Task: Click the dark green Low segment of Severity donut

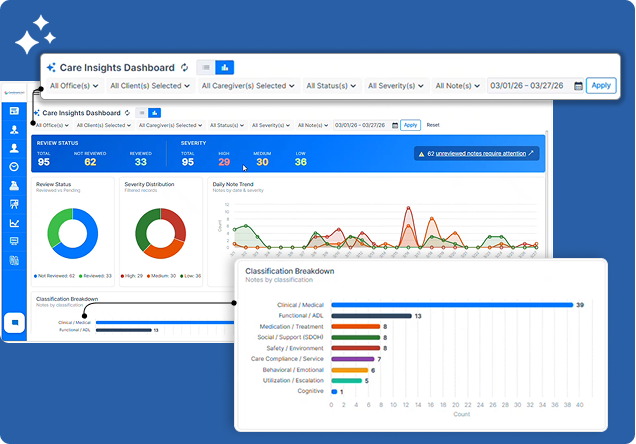Action: coord(143,229)
